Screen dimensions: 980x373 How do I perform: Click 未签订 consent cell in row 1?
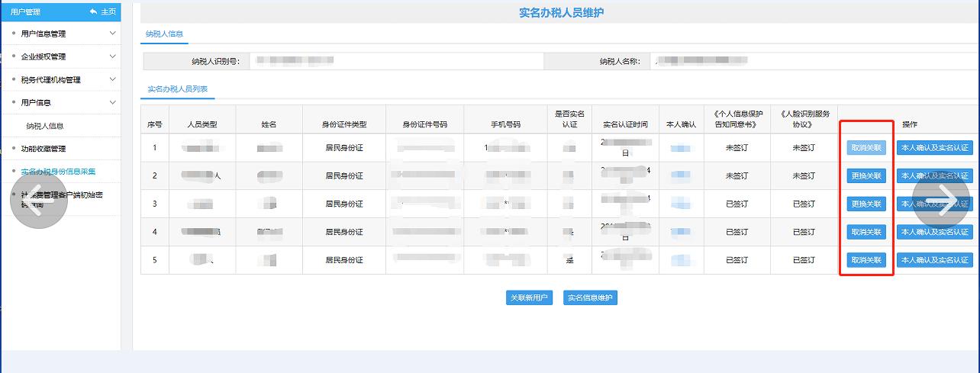(x=737, y=147)
